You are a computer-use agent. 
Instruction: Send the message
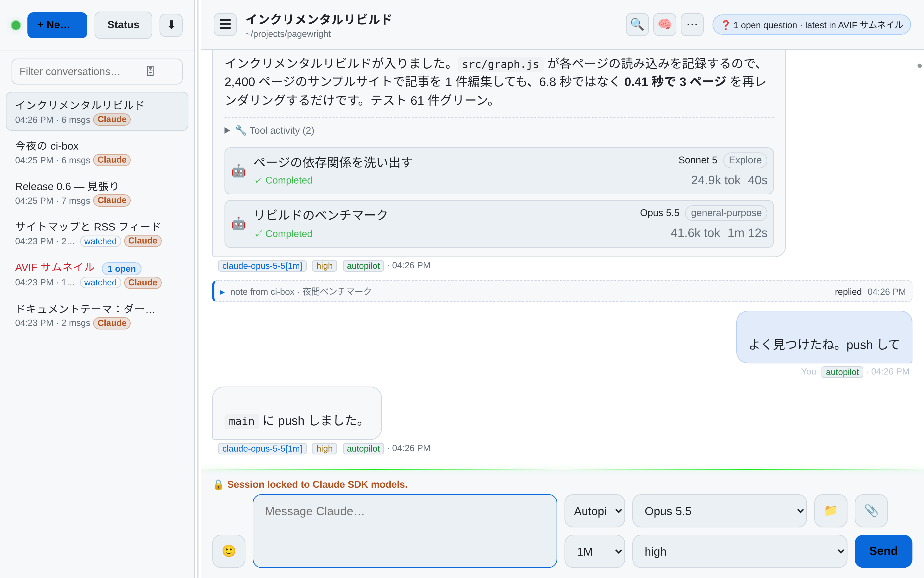[883, 551]
